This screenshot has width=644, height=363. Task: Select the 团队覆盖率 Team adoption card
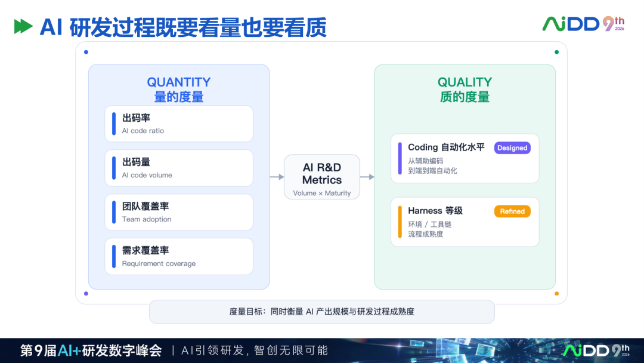point(179,212)
